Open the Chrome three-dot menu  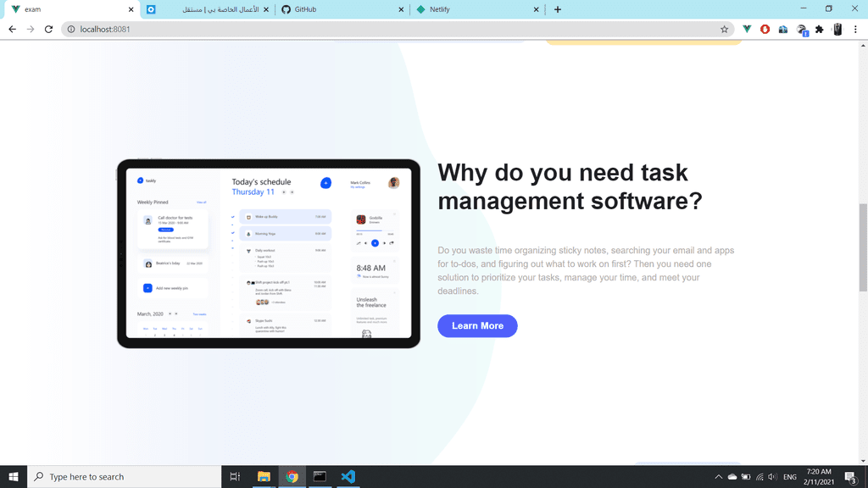click(x=855, y=30)
